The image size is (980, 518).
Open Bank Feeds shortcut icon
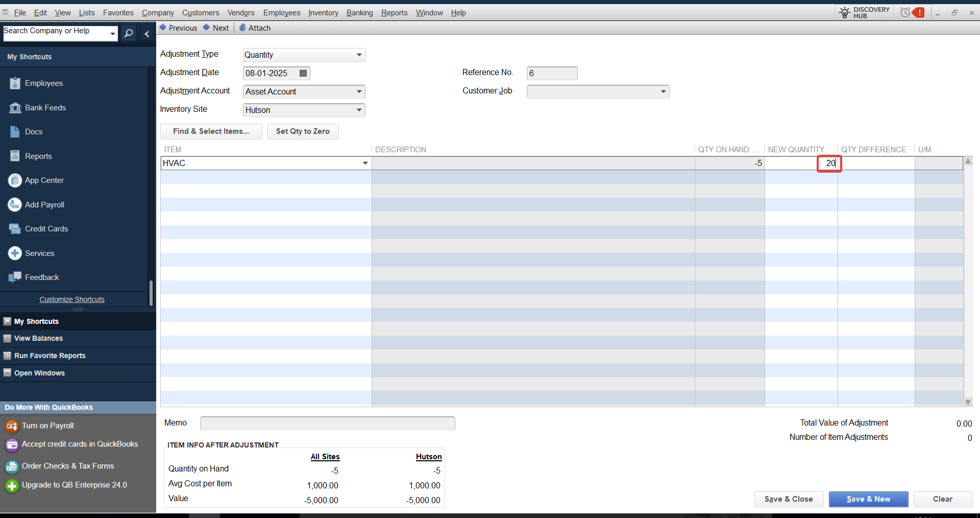[x=15, y=108]
